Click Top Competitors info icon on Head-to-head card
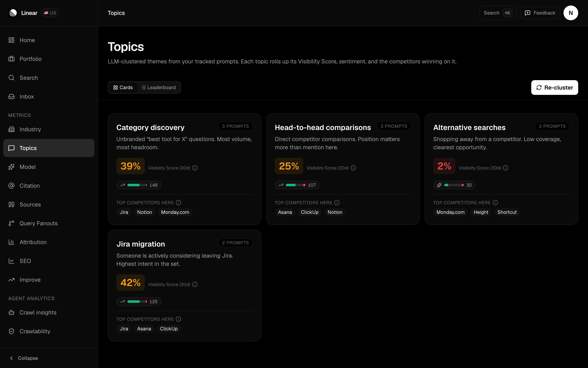This screenshot has height=368, width=588. pyautogui.click(x=337, y=202)
